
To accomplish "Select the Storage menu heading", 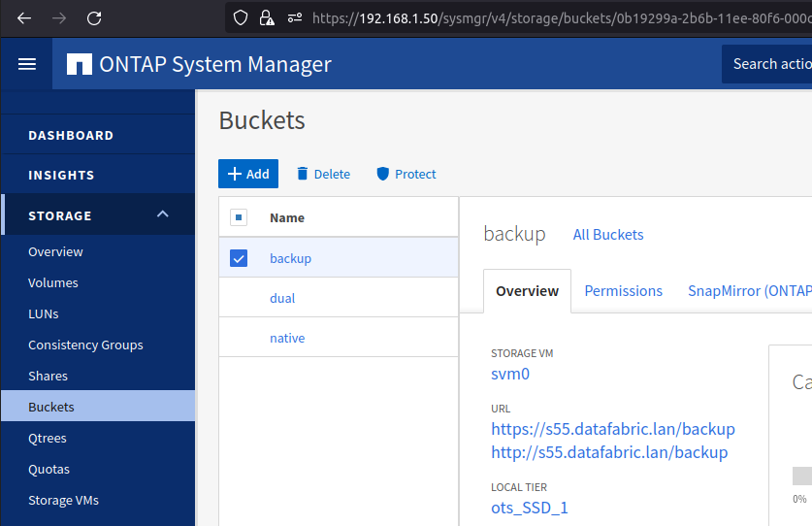I will pos(60,215).
